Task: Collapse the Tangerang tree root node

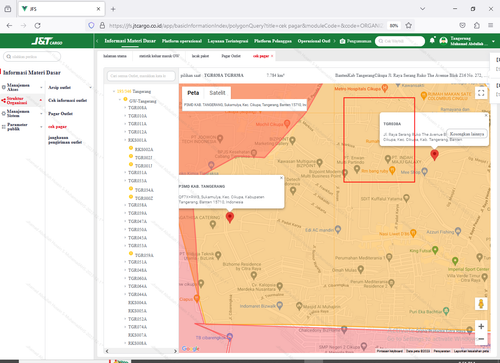Action: (114, 91)
